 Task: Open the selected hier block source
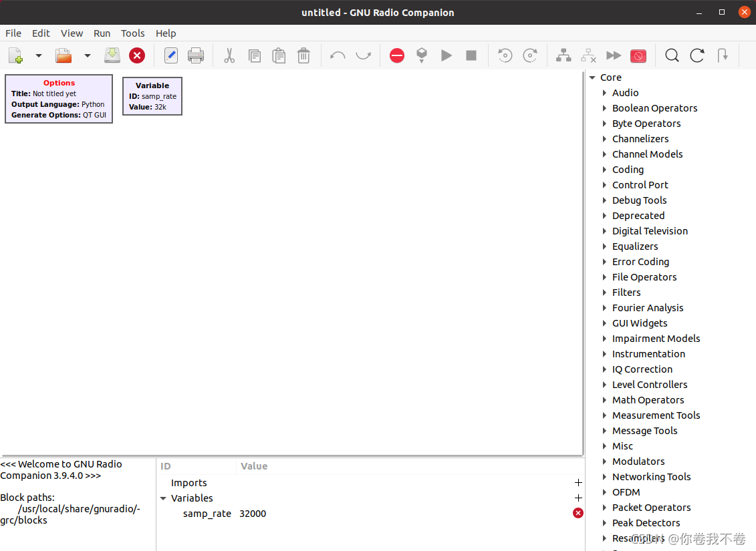tap(722, 56)
